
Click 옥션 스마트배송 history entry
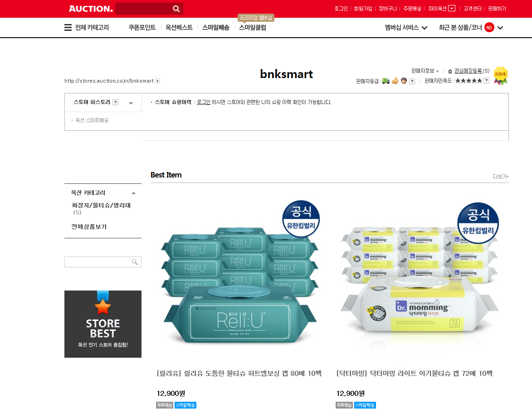[92, 120]
